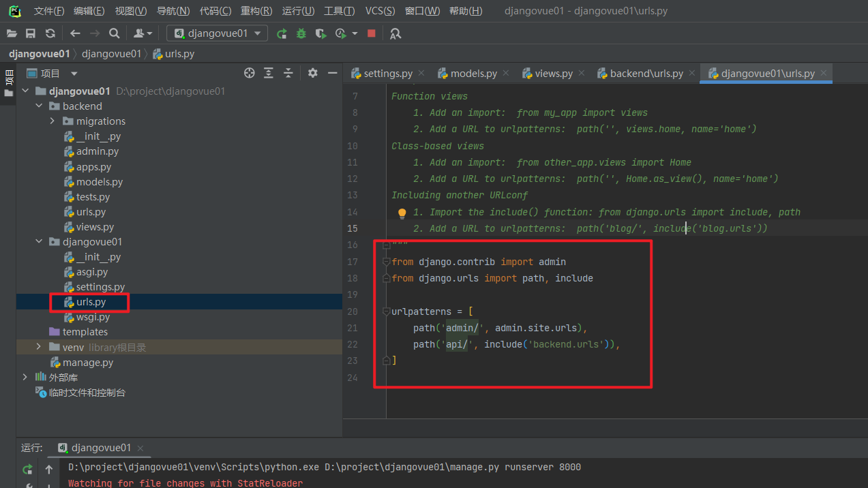The width and height of the screenshot is (868, 488).
Task: Click the Select Opened File crosshair icon
Action: coord(250,73)
